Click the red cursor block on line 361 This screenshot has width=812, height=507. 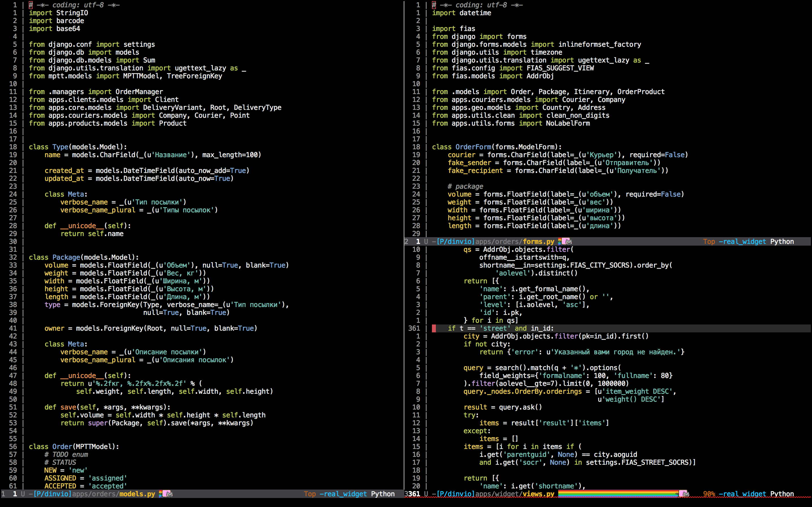[434, 328]
